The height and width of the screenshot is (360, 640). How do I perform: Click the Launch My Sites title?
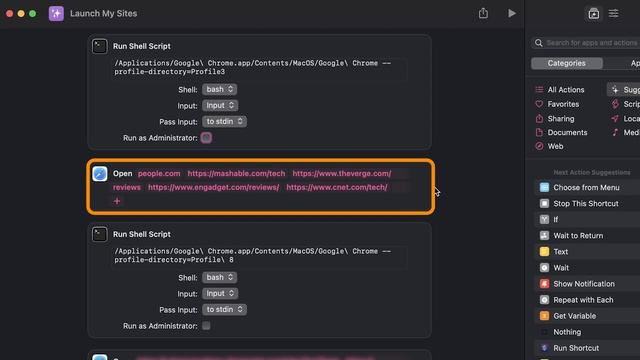(104, 13)
